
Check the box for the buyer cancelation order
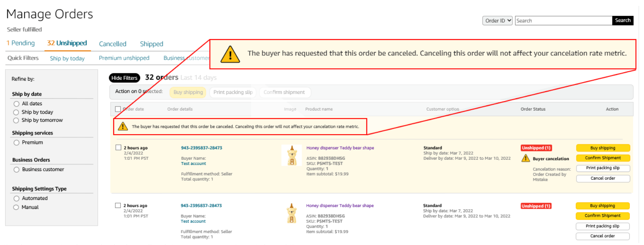118,148
